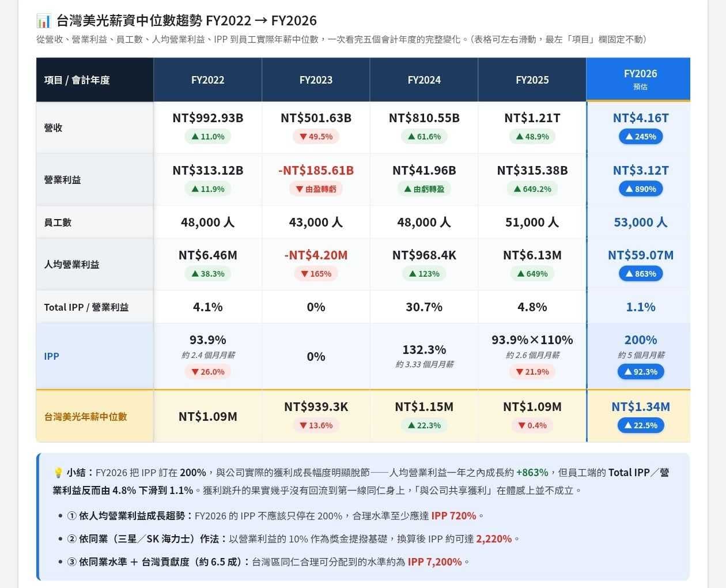Click the NT$939.3K median salary value
Image resolution: width=726 pixels, height=588 pixels.
coord(316,407)
